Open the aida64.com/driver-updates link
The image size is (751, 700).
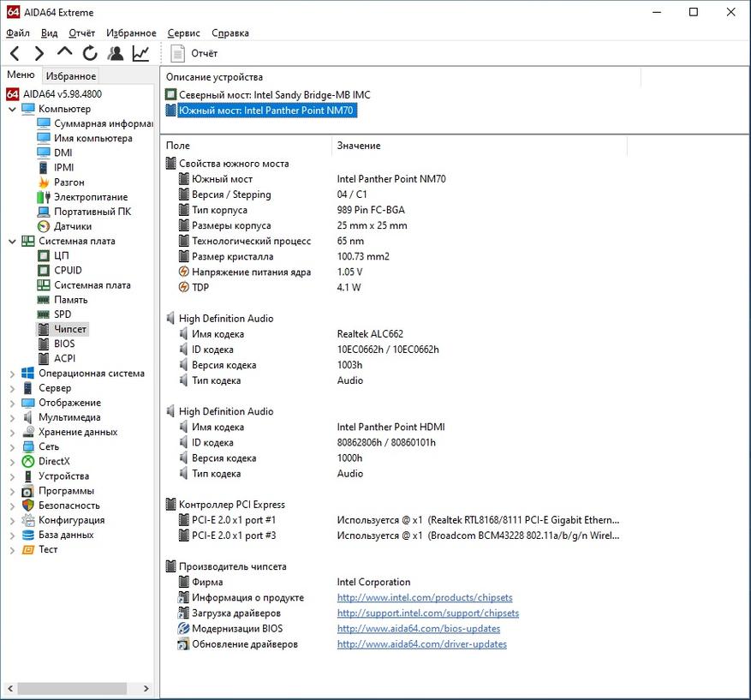tap(422, 644)
